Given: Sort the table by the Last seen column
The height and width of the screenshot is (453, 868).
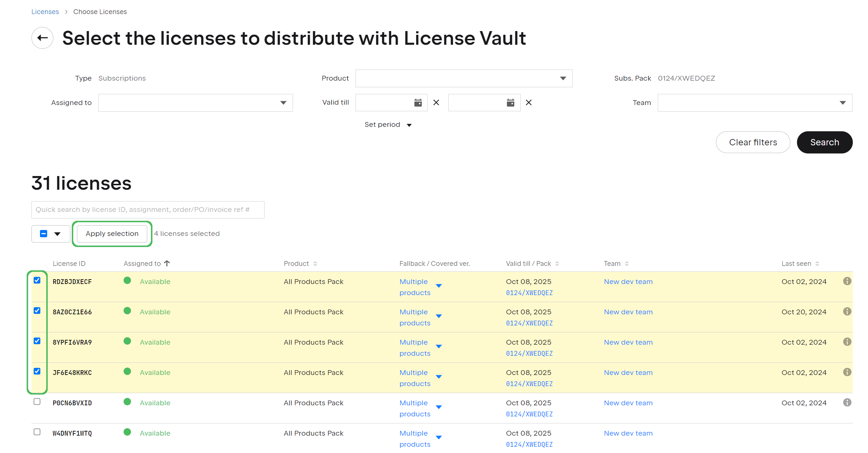Looking at the screenshot, I should point(817,263).
